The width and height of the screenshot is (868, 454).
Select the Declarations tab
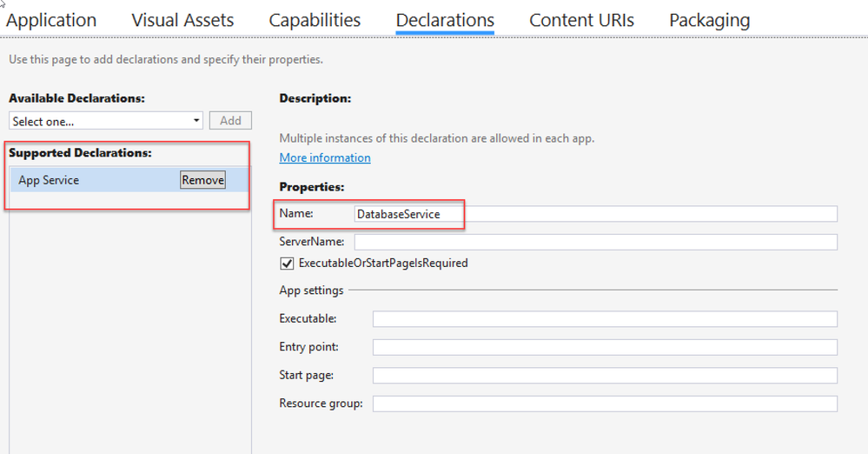[445, 20]
